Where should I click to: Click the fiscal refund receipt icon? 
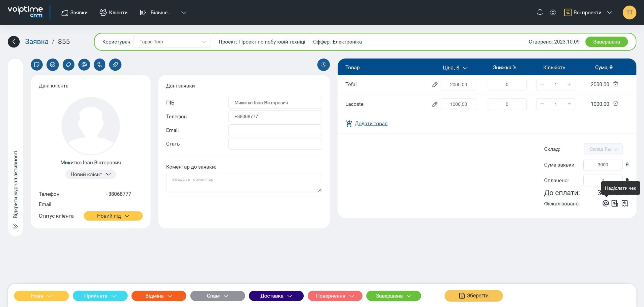[625, 203]
